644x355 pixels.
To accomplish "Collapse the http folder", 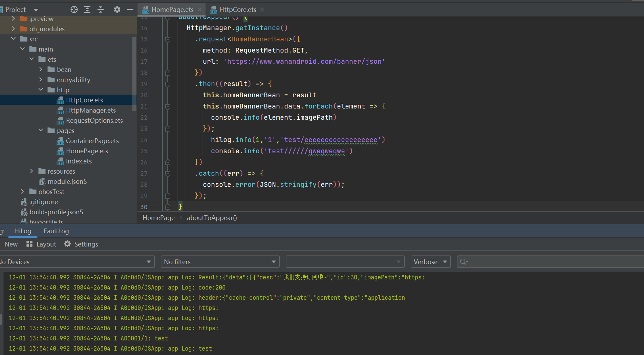I will 41,90.
